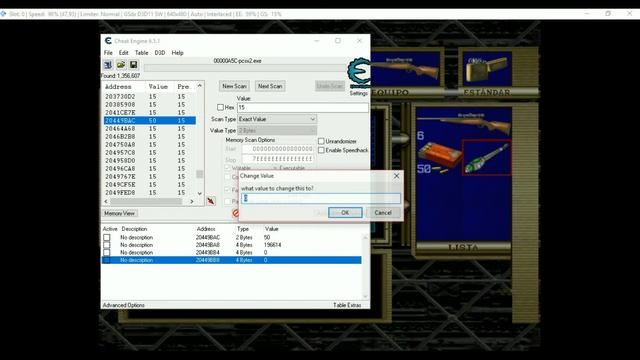Screen dimensions: 640x360
Task: Select the found address 20464A68 row
Action: [x=150, y=129]
